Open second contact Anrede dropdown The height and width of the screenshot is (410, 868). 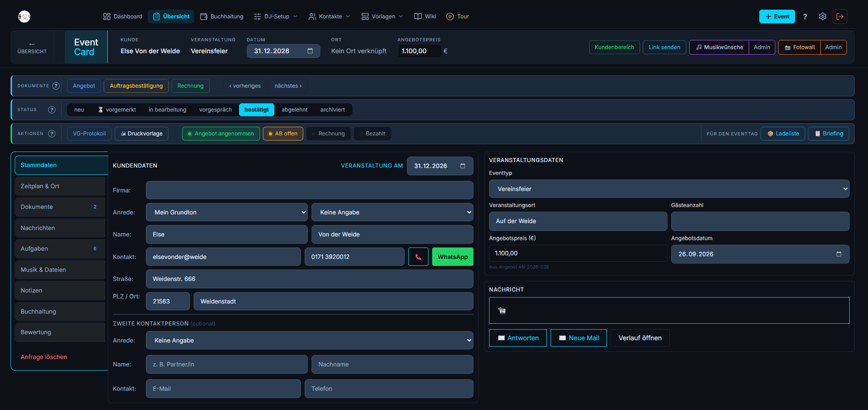tap(310, 340)
